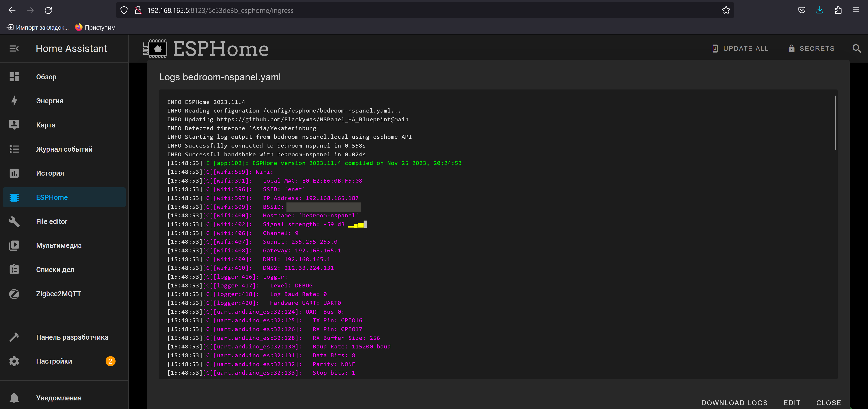This screenshot has height=409, width=868.
Task: Reload the page with the refresh icon
Action: (x=49, y=10)
